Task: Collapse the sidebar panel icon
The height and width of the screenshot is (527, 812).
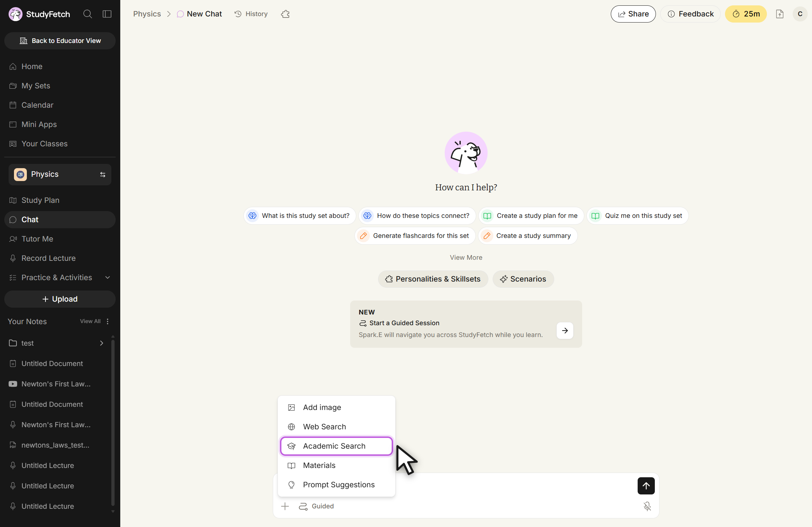Action: pyautogui.click(x=107, y=14)
